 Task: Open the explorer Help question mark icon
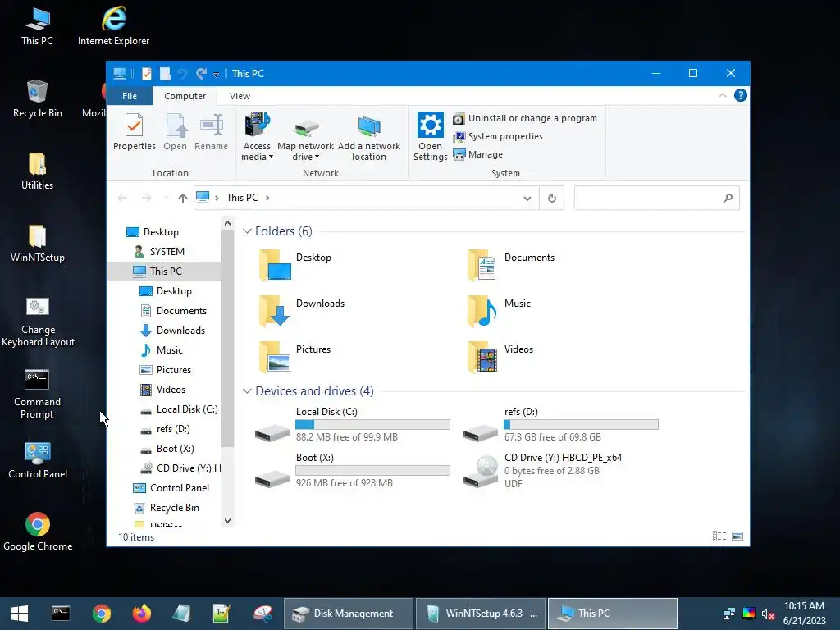[x=741, y=95]
